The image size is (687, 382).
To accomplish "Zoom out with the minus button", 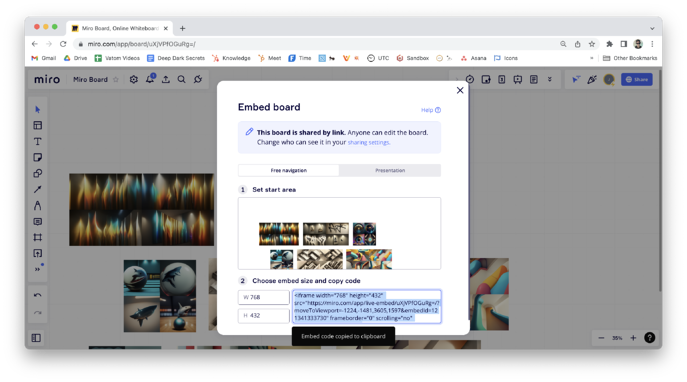I will pos(601,338).
